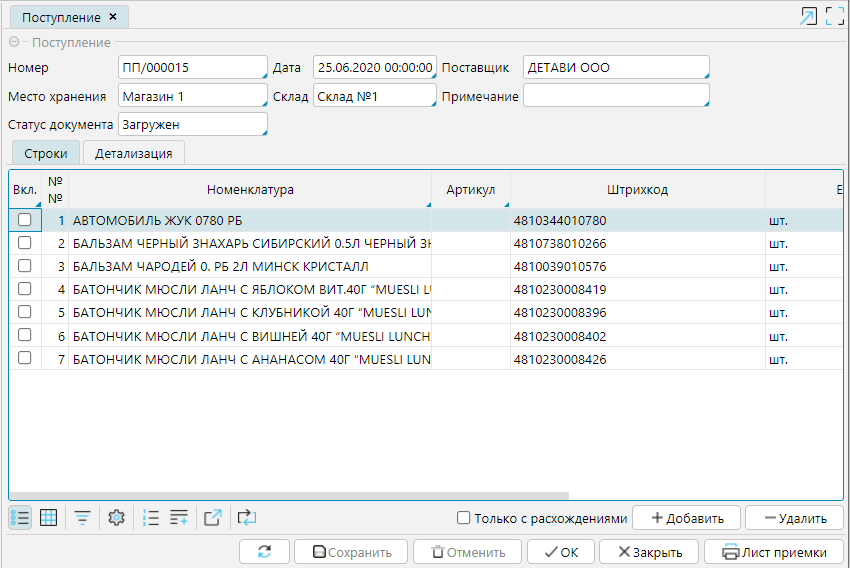The image size is (850, 568).
Task: Select БАТОНЧИК МЮСЛИ ЛАНЧ С АНАНАСОМ row name
Action: pos(252,359)
